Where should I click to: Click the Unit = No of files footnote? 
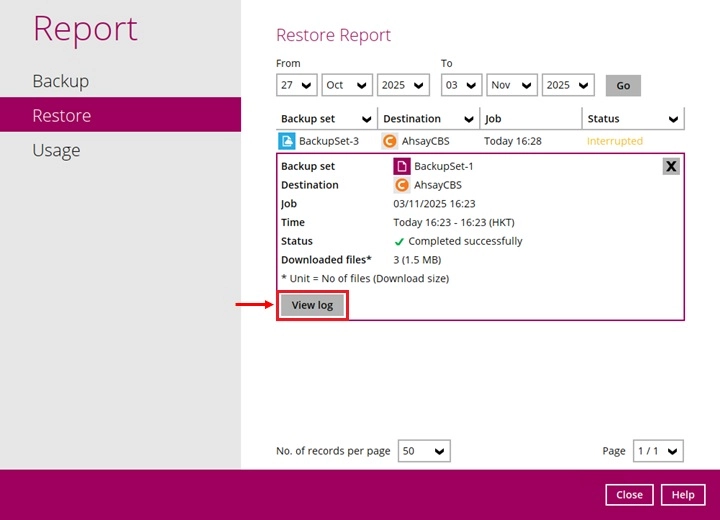coord(365,278)
